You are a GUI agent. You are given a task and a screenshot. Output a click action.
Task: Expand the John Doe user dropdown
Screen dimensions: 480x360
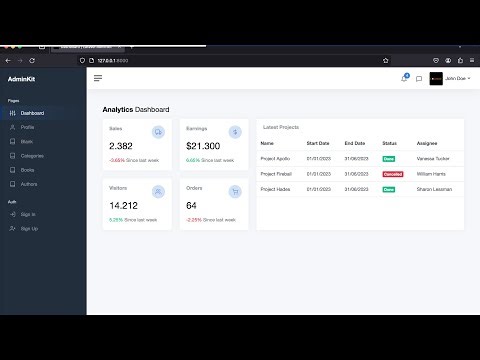[x=458, y=78]
